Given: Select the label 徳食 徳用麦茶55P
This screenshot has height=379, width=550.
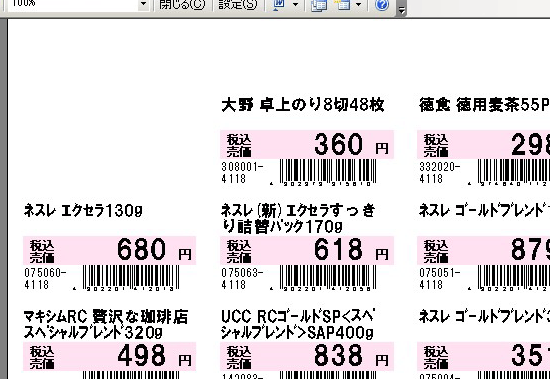Looking at the screenshot, I should point(484,105).
